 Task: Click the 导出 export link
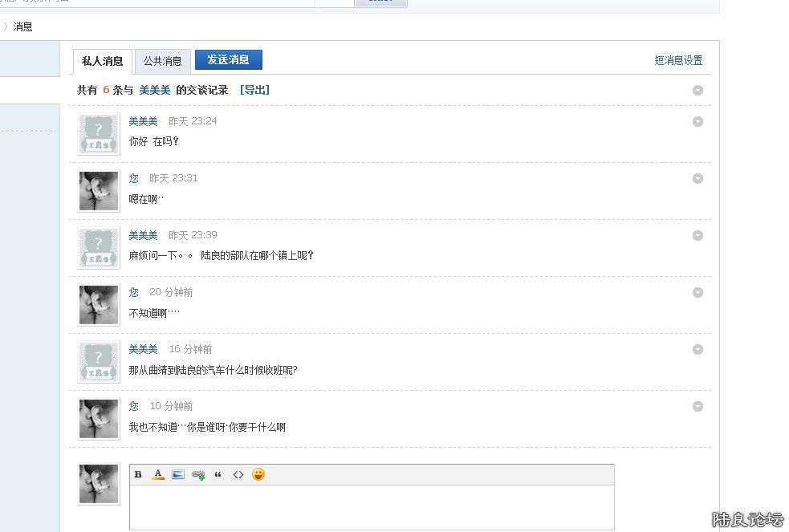tap(254, 90)
